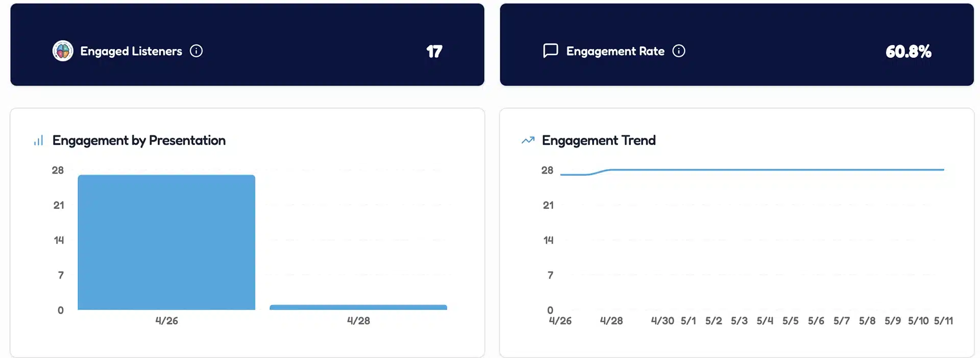Open info tooltip beside Engagement Rate

coord(678,51)
